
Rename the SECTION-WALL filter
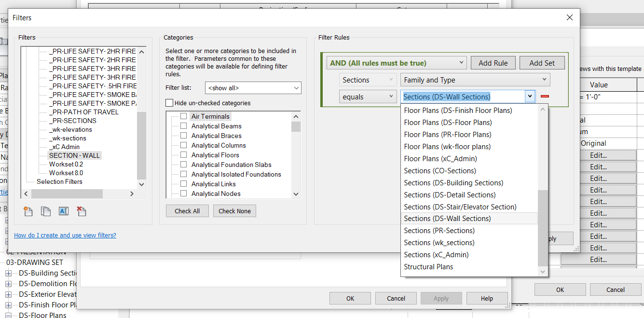[x=63, y=211]
